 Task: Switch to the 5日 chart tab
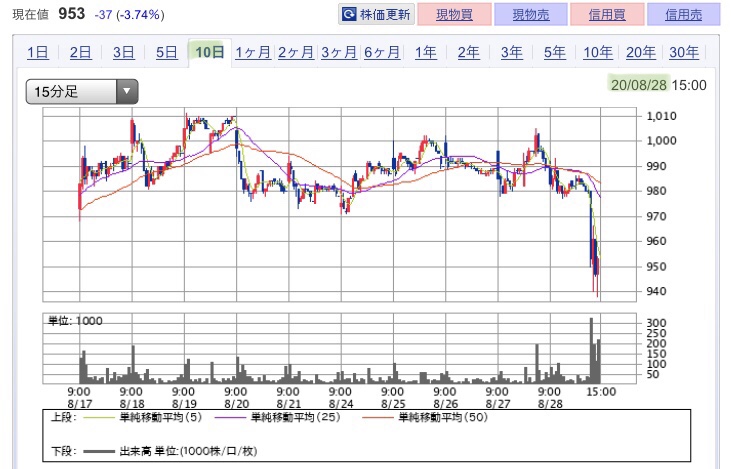pyautogui.click(x=166, y=52)
